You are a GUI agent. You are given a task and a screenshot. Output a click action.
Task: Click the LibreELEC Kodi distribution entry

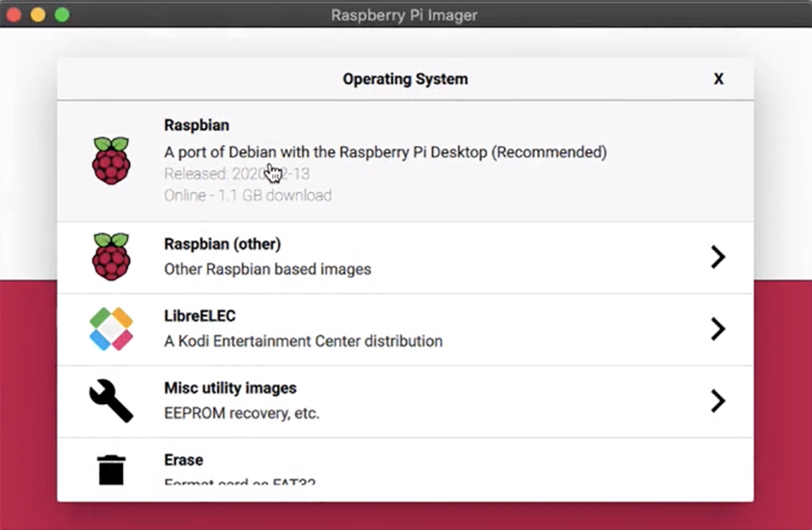point(302,329)
